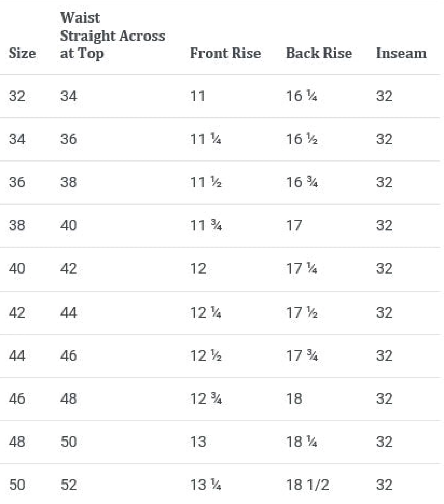The height and width of the screenshot is (504, 444).
Task: Select inseam 32 in the size 50 row
Action: click(x=384, y=485)
